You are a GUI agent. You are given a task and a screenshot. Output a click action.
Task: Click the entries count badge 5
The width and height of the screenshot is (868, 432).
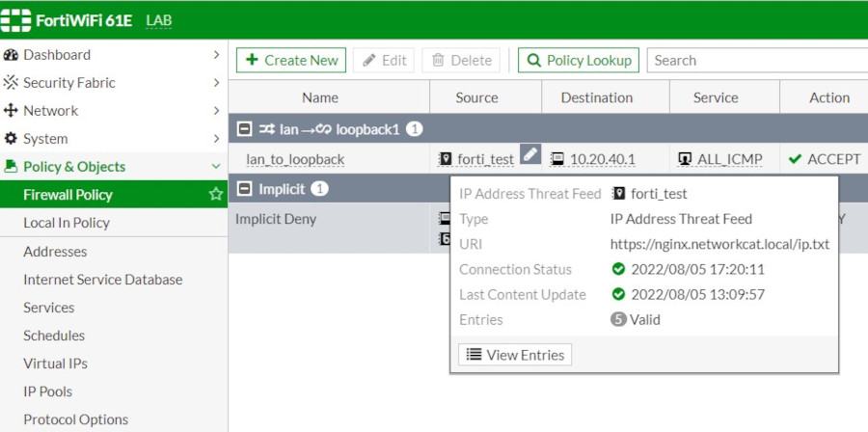(x=618, y=320)
